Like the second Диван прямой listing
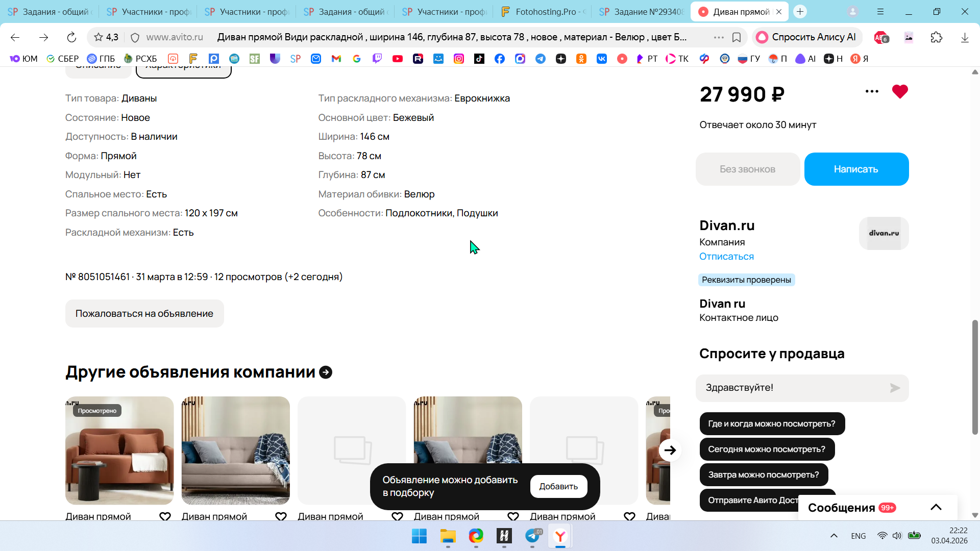Image resolution: width=980 pixels, height=551 pixels. pyautogui.click(x=281, y=516)
